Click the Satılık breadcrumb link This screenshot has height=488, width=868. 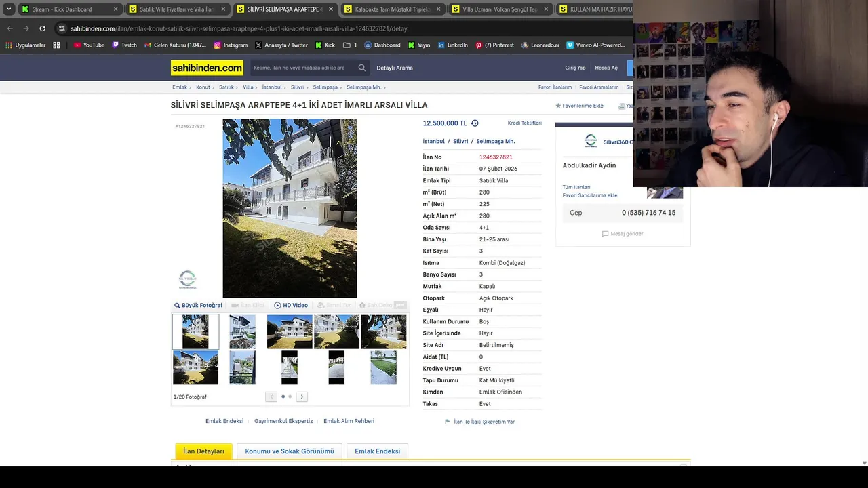pos(226,87)
